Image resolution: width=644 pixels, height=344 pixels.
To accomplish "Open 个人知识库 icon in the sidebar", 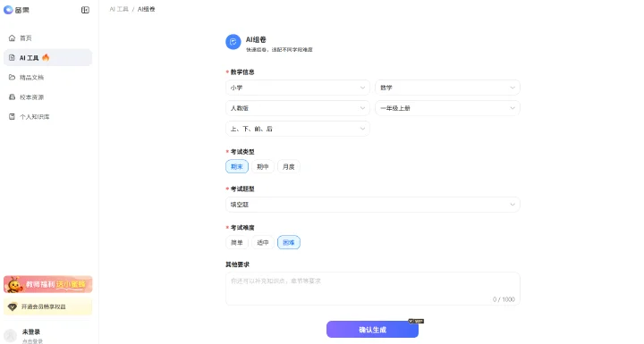I will (x=12, y=116).
